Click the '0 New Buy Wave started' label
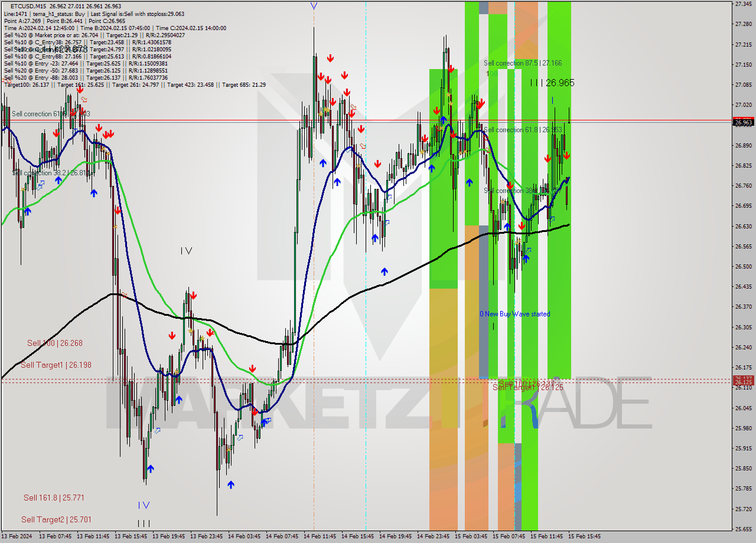Screen dimensions: 756x543 (x=515, y=314)
